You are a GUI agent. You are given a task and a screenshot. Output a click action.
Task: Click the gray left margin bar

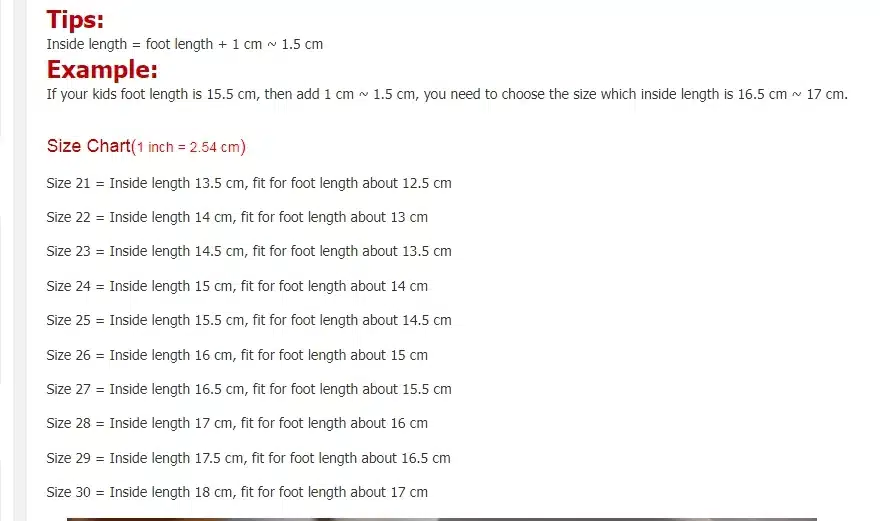pos(20,260)
